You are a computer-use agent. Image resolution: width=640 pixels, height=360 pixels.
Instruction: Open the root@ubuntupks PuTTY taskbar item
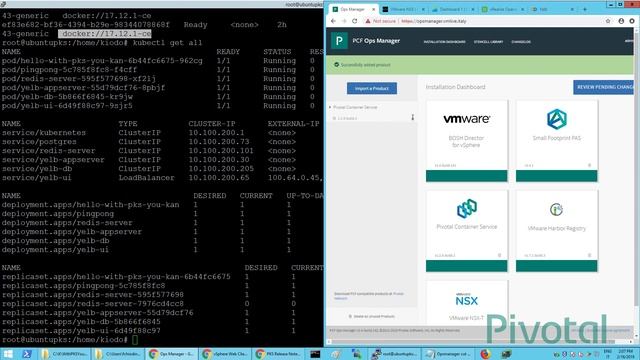[x=394, y=354]
